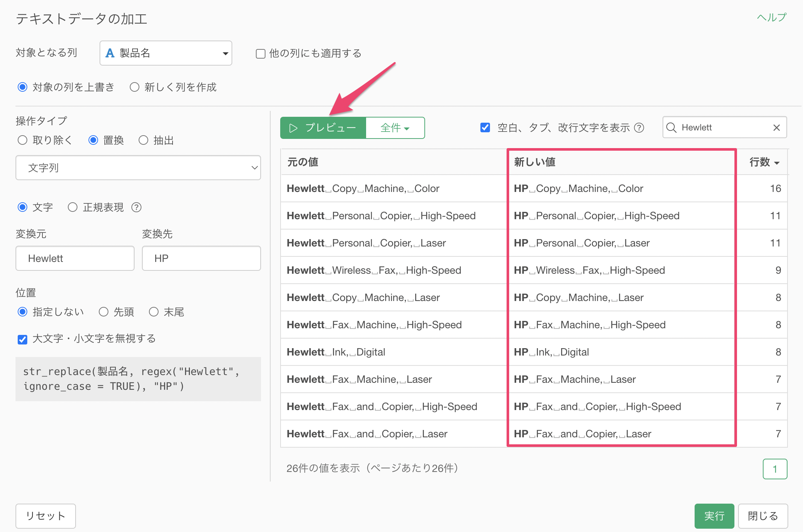Open the 製品名 target column dropdown

click(x=166, y=53)
